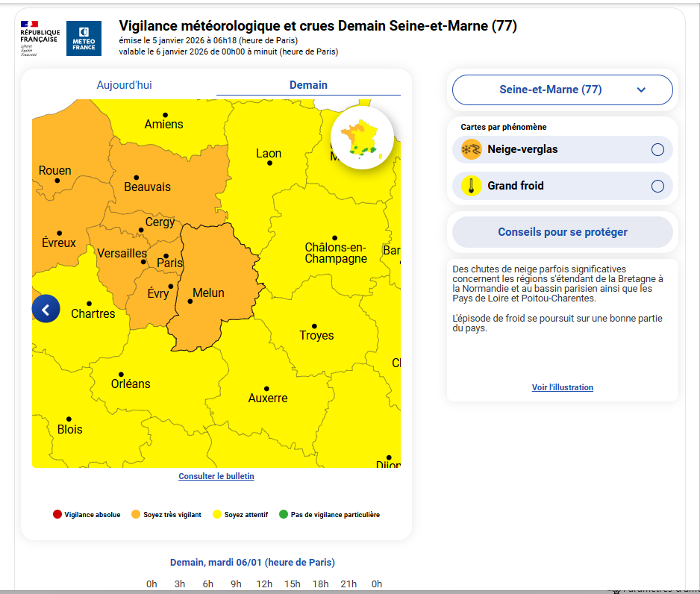Image resolution: width=700 pixels, height=594 pixels.
Task: Click Conseils pour se protéger button
Action: [x=562, y=232]
